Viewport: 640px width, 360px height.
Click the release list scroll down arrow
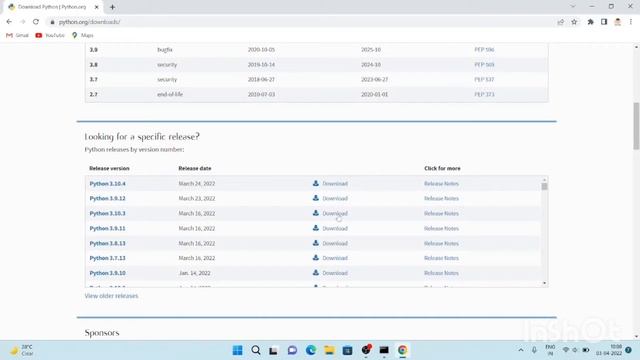(x=544, y=283)
